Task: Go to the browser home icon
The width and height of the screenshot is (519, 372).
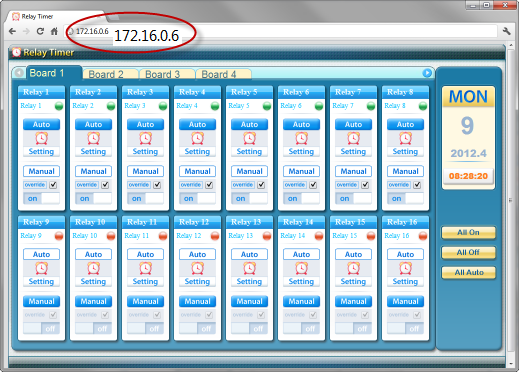Action: 54,31
